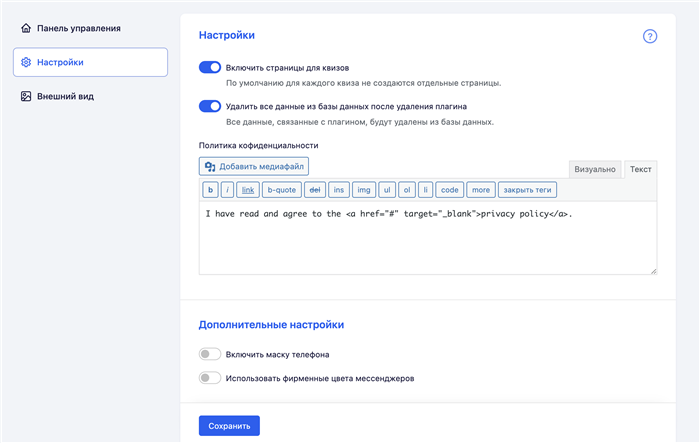Viewport: 700px width, 443px height.
Task: Click inside the privacy policy text area
Action: (428, 238)
